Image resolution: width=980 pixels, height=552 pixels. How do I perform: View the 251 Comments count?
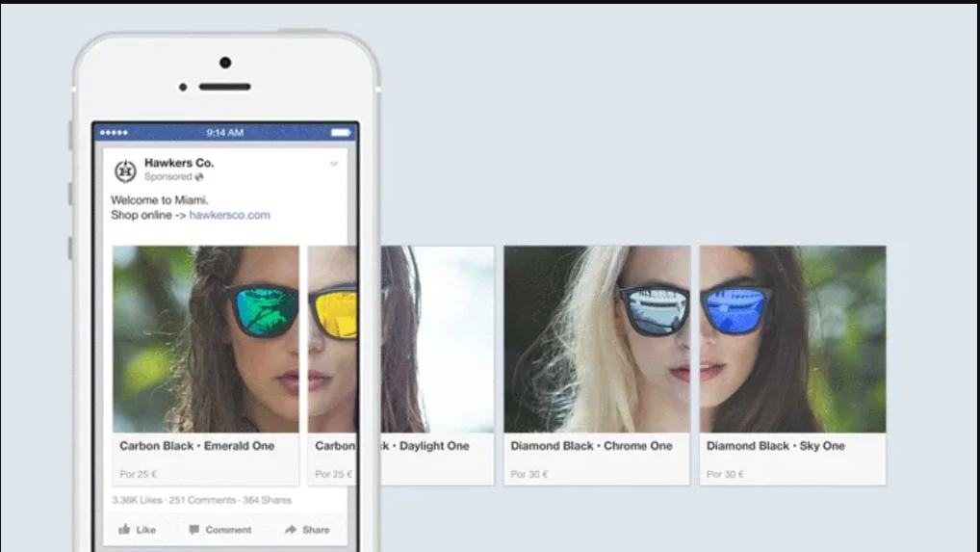click(202, 500)
